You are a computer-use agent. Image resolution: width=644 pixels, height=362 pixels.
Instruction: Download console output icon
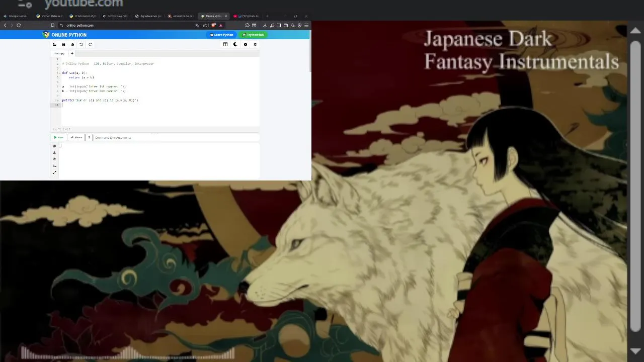click(54, 152)
